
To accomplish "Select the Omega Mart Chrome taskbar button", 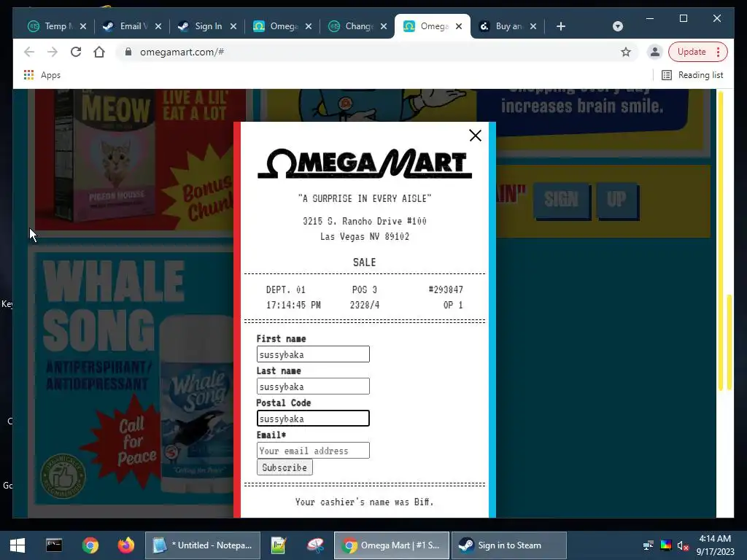I will tap(392, 545).
